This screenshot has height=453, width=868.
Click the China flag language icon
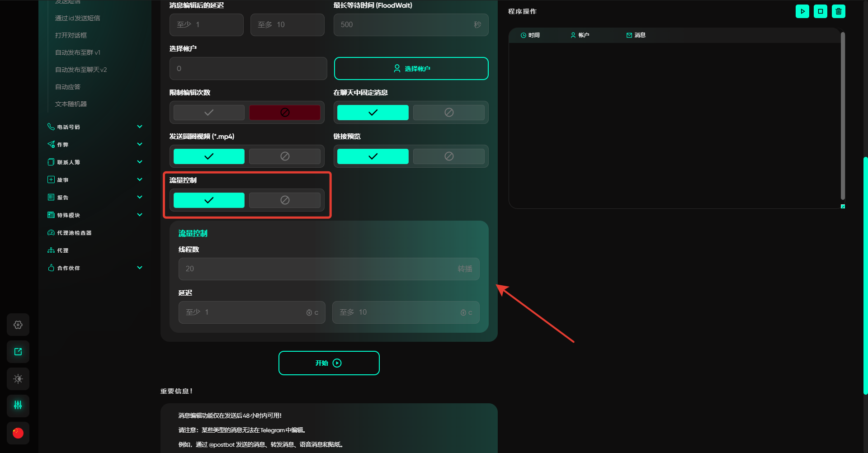(x=18, y=433)
